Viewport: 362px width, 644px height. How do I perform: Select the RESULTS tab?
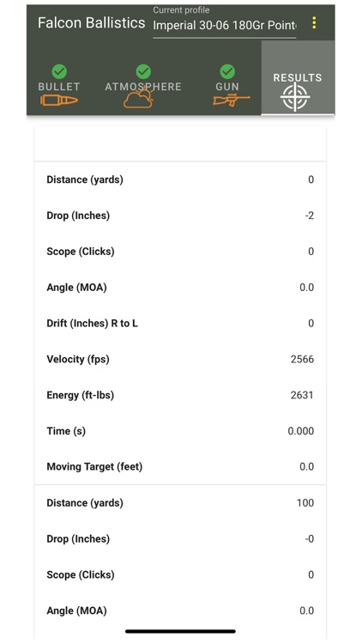click(x=298, y=77)
